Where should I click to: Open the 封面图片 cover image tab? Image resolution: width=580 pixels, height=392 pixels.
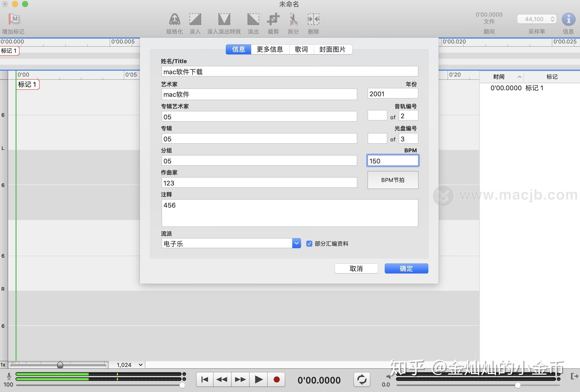click(x=333, y=49)
